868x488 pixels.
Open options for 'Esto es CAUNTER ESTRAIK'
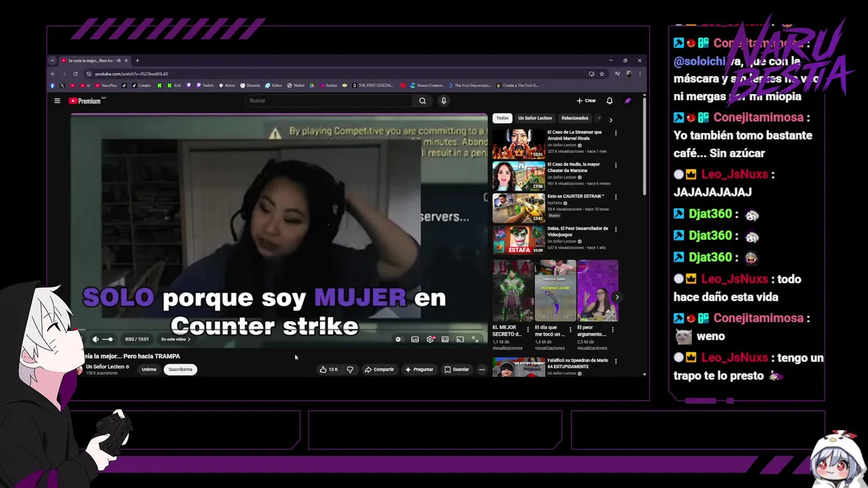[x=616, y=197]
